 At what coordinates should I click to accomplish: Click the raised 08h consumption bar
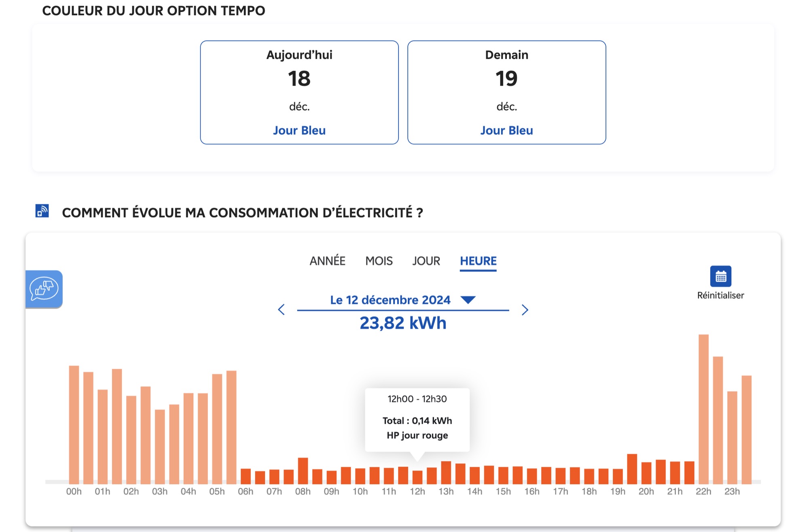pyautogui.click(x=303, y=471)
